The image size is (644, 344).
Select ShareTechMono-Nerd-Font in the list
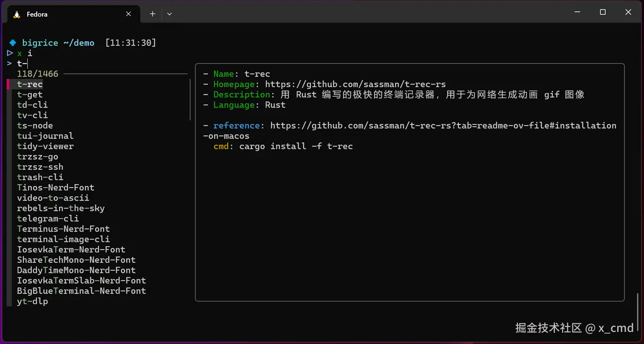click(x=76, y=260)
